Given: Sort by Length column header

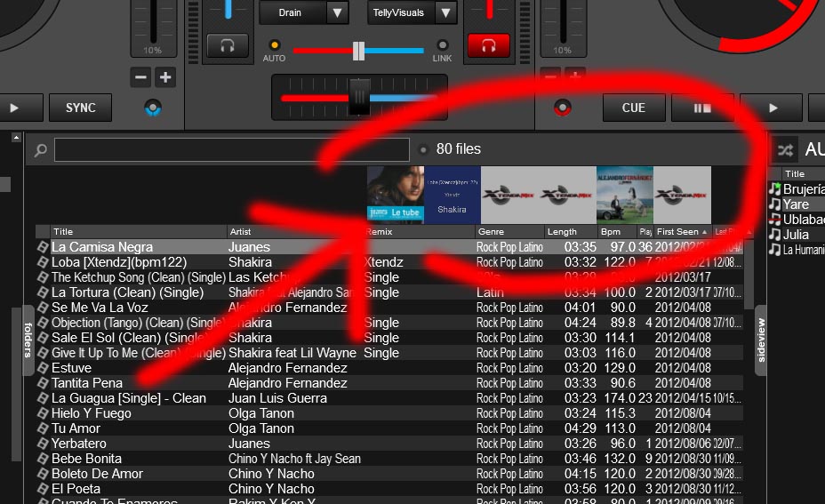Looking at the screenshot, I should point(571,231).
